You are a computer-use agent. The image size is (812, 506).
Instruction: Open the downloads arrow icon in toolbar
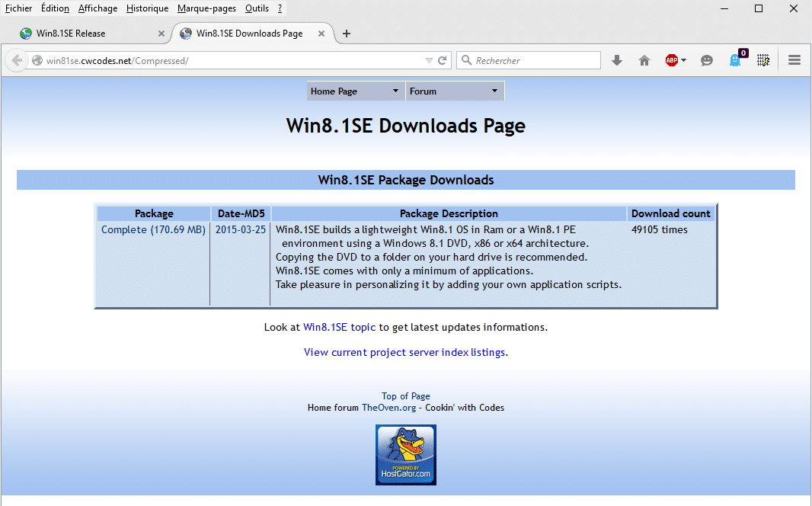[x=617, y=61]
